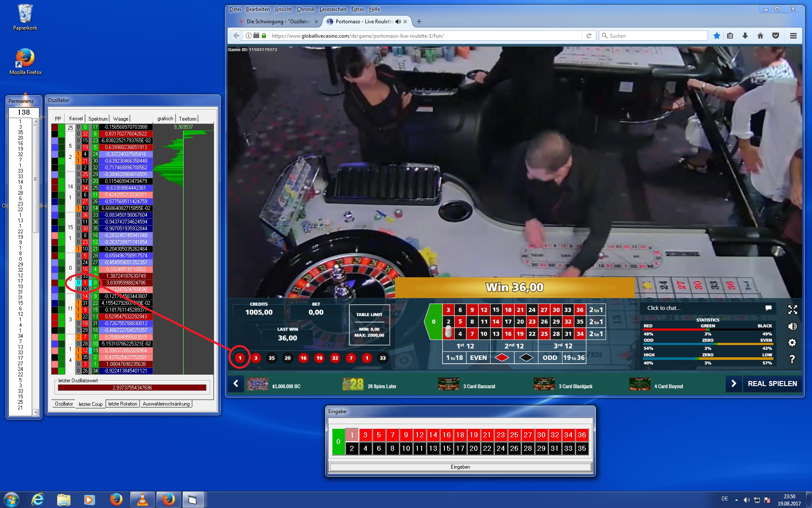The image size is (812, 508).
Task: Open the bookmarks list icon
Action: tap(730, 36)
